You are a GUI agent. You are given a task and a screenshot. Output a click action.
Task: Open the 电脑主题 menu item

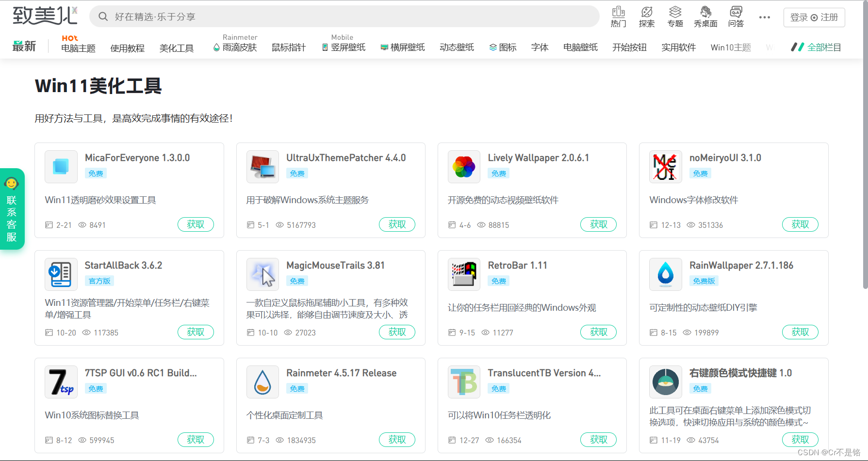78,48
